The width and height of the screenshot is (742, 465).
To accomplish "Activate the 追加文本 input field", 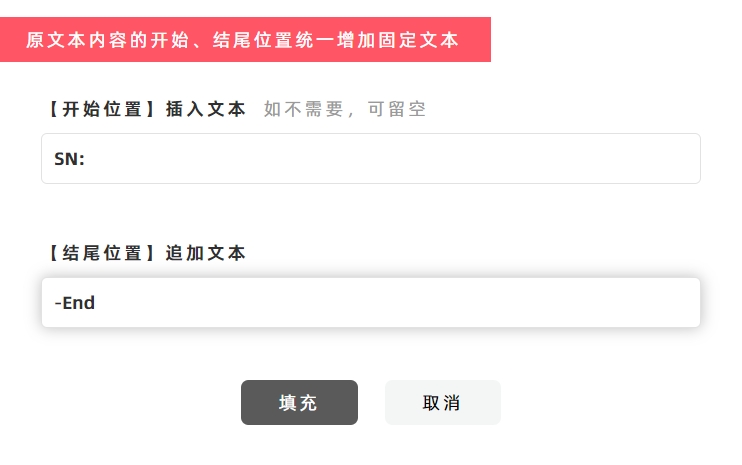I will [x=370, y=302].
